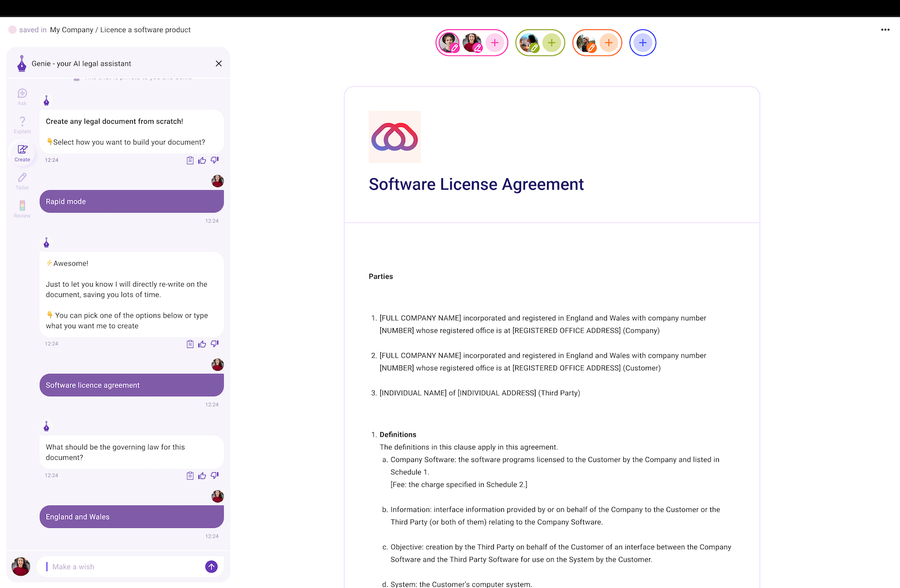Select the Ask tool in the sidebar
Viewport: 900px width, 588px height.
pos(22,96)
